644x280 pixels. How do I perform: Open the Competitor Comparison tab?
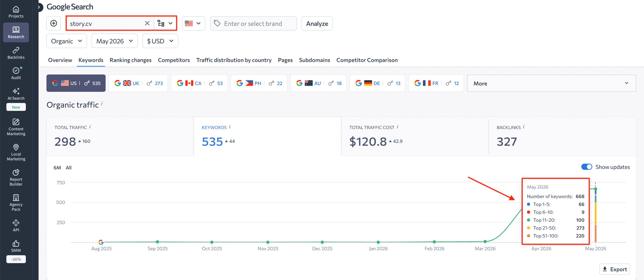tap(367, 60)
